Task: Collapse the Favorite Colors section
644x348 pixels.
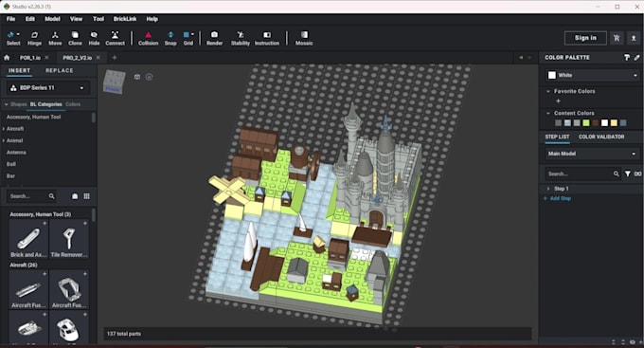Action: click(x=548, y=91)
